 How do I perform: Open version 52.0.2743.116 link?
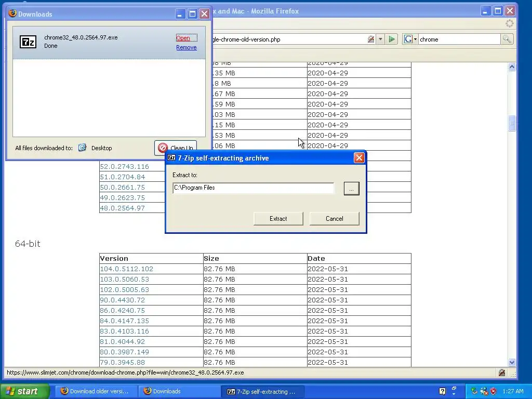(x=124, y=167)
